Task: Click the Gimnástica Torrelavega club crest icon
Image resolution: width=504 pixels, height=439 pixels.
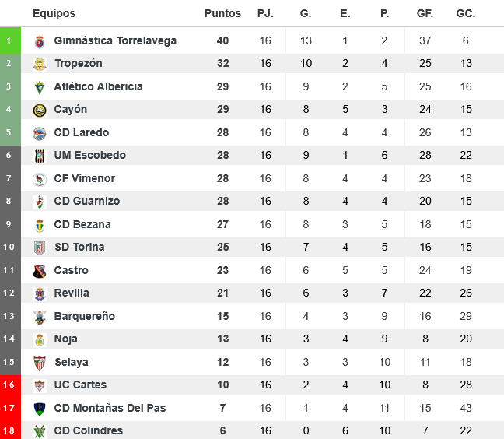Action: coord(40,41)
